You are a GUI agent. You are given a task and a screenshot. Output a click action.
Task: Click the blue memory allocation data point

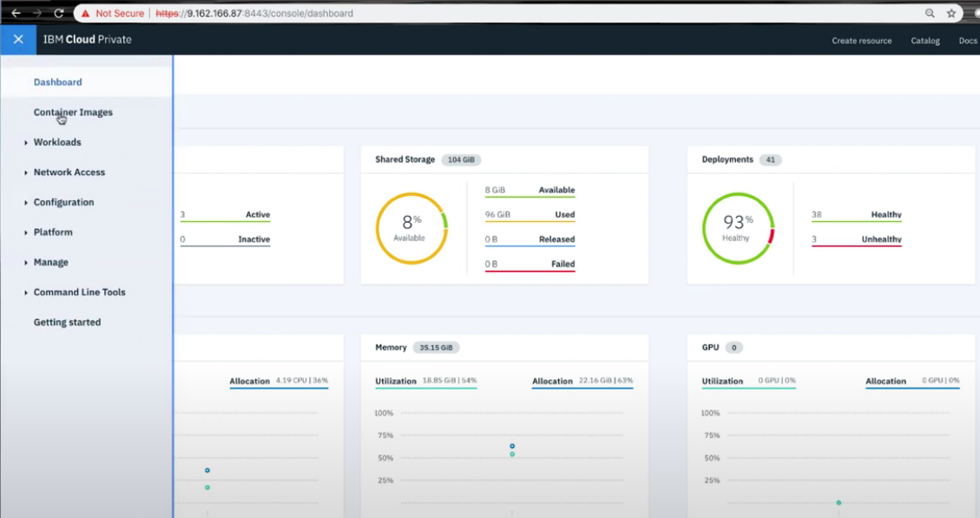[512, 446]
